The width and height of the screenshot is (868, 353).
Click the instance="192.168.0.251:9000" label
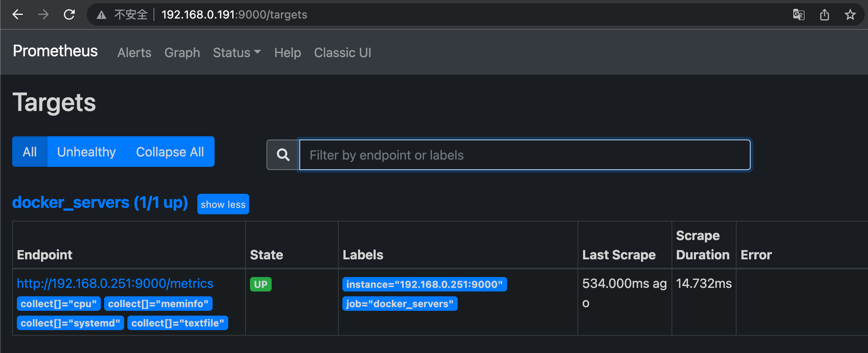point(424,284)
